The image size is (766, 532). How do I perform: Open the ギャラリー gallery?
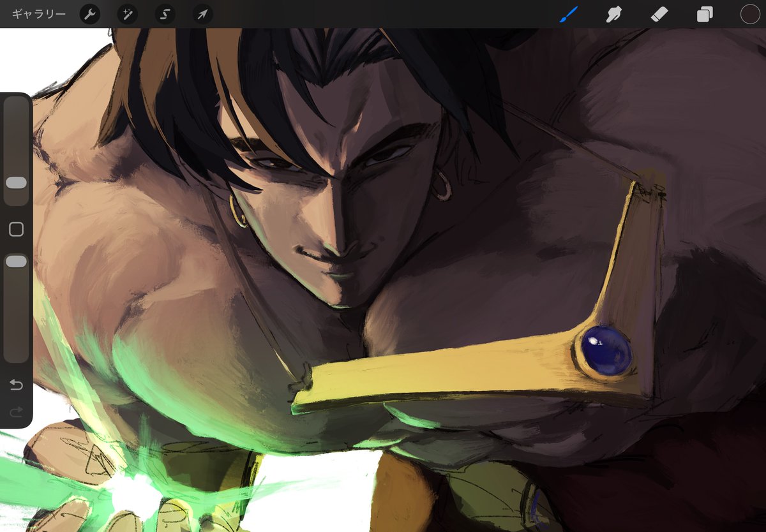coord(38,14)
